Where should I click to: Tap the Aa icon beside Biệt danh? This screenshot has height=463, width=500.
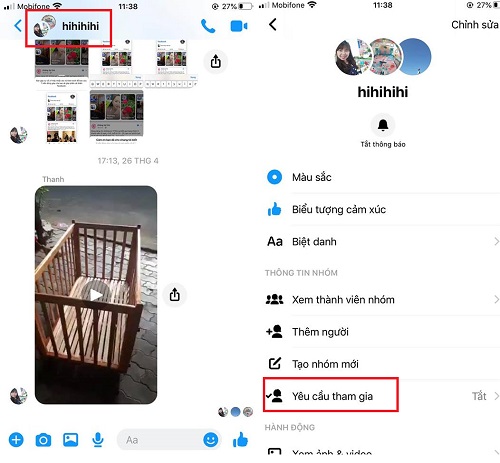coord(275,241)
